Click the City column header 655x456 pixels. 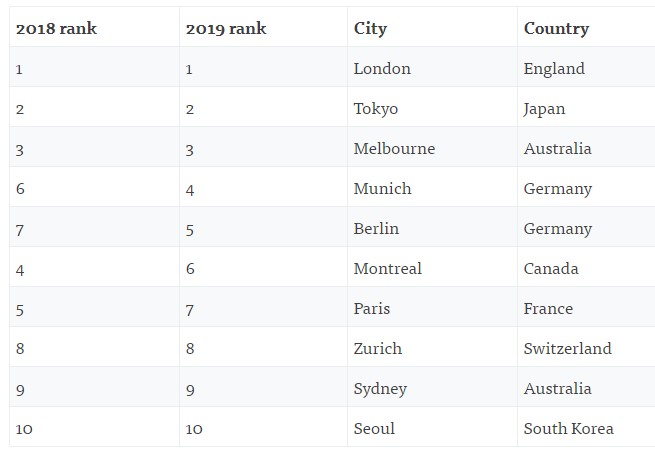pos(370,29)
